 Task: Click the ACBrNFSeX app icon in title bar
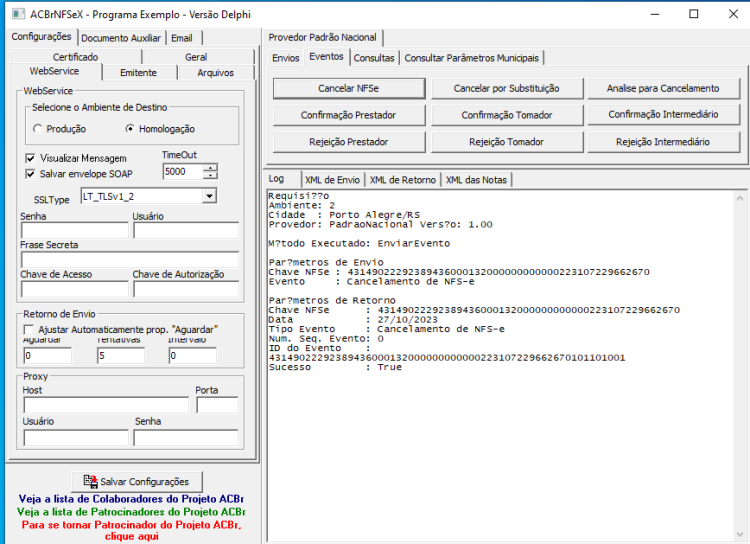(x=18, y=14)
